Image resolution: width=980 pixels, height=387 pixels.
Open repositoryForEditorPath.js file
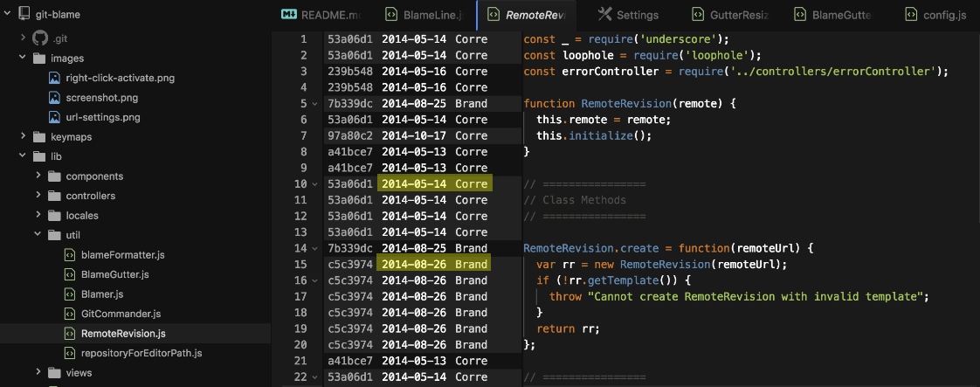click(x=141, y=353)
